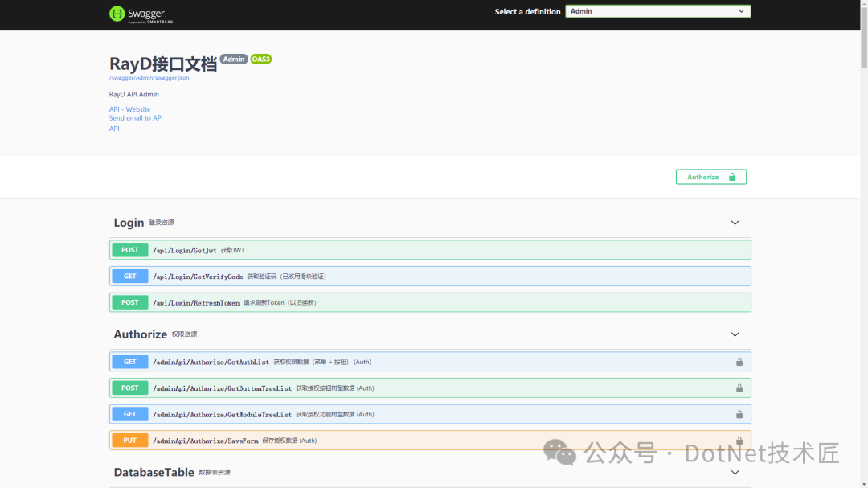The width and height of the screenshot is (868, 488).
Task: Collapse the Login section chevron
Action: coord(735,223)
